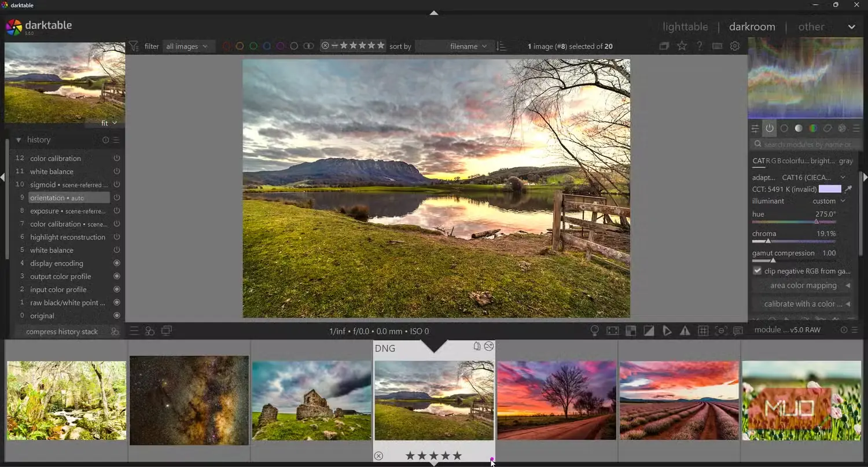Adjust the hue slider
The image size is (868, 467).
[x=794, y=222]
